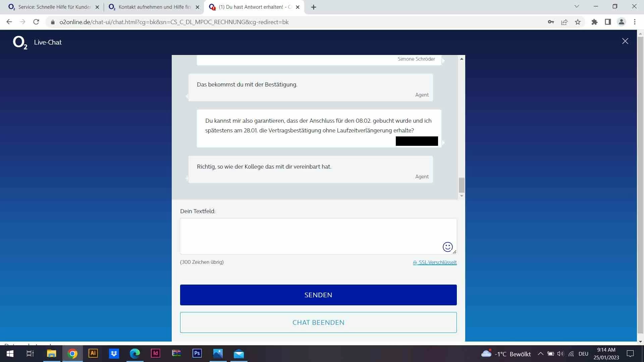Screen dimensions: 644x362
Task: Show hidden system tray icons
Action: tap(540, 354)
